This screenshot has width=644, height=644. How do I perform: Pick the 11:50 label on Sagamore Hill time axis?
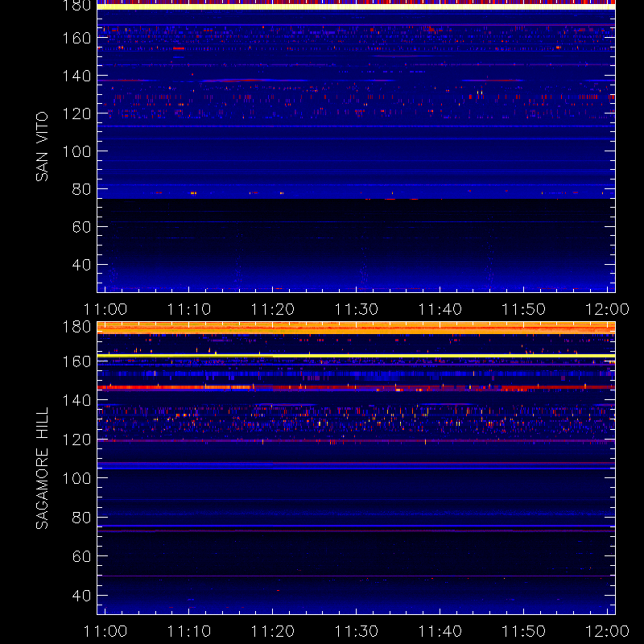pos(524,631)
